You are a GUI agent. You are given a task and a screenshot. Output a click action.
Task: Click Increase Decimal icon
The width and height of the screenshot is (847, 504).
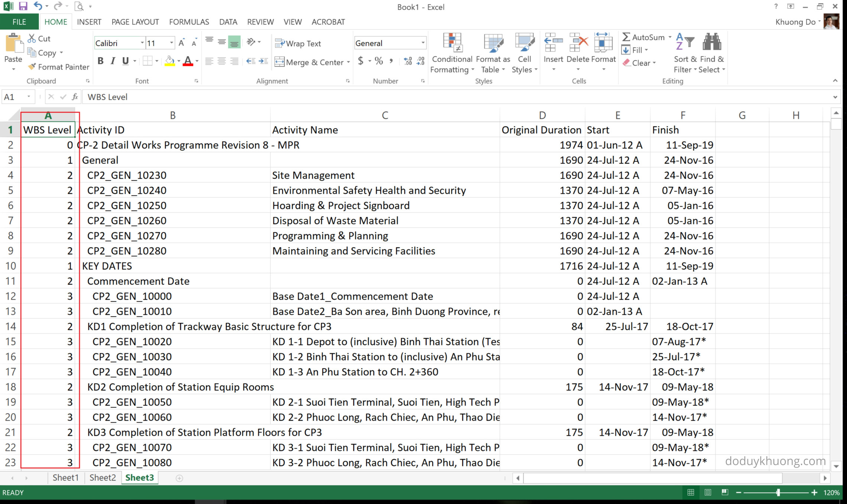click(x=408, y=61)
